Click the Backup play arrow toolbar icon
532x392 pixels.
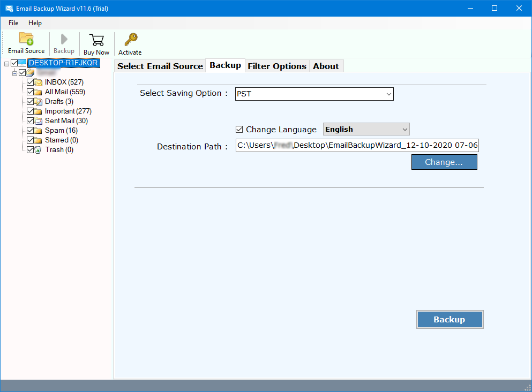(x=64, y=39)
